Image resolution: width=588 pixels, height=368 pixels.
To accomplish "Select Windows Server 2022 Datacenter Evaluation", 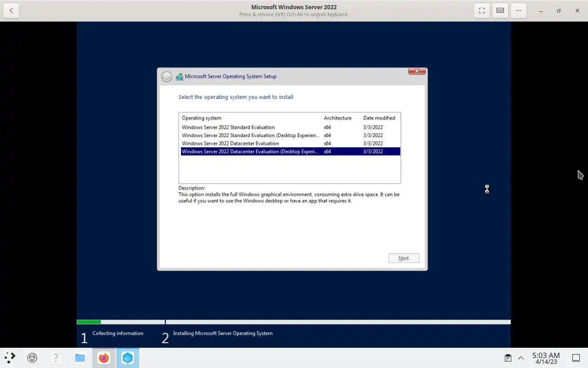I will tap(290, 144).
